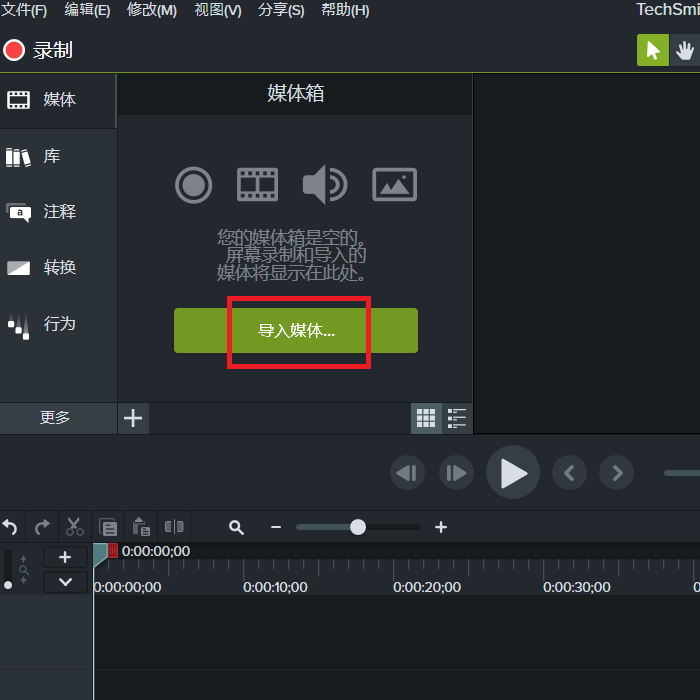This screenshot has width=700, height=700.
Task: Select the 媒体 tab in sidebar
Action: click(58, 100)
